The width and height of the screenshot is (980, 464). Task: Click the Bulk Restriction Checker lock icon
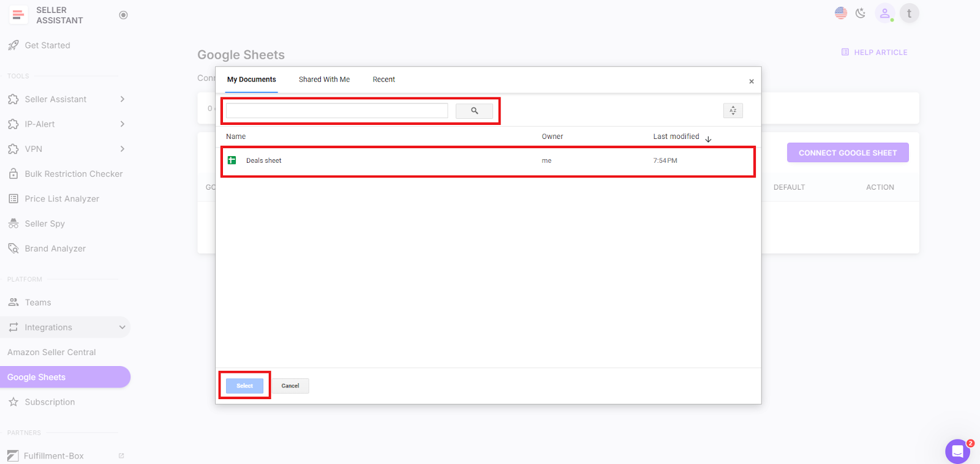(13, 174)
